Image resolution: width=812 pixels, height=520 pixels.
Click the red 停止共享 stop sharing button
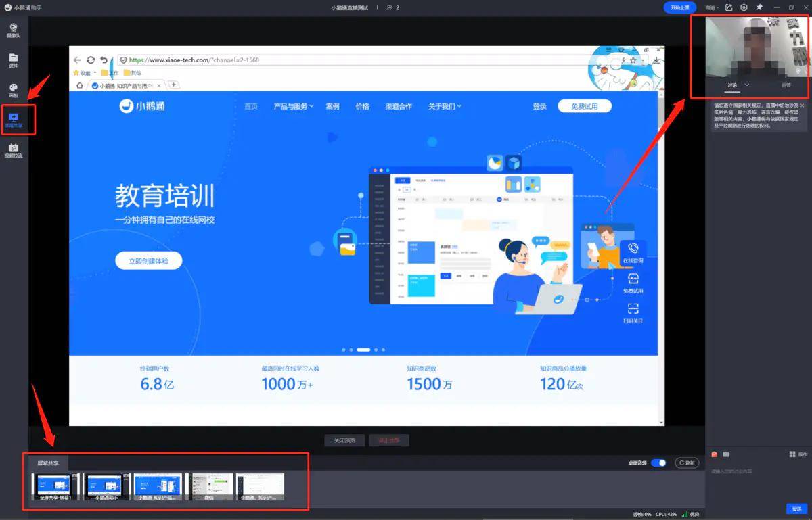click(389, 440)
